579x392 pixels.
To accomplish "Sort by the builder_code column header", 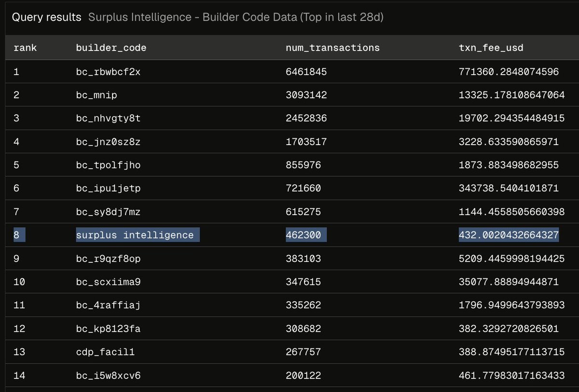I will click(111, 47).
